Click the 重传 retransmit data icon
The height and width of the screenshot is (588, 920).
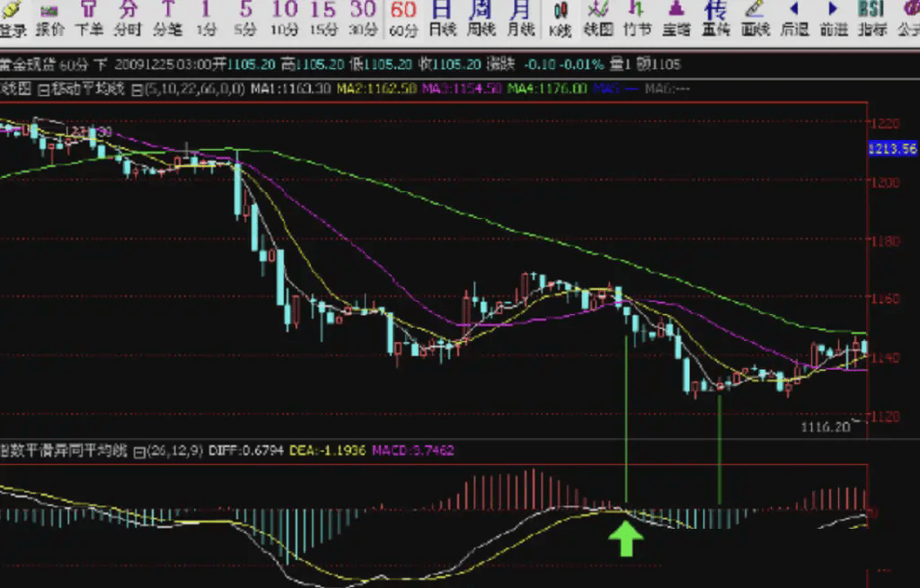716,19
